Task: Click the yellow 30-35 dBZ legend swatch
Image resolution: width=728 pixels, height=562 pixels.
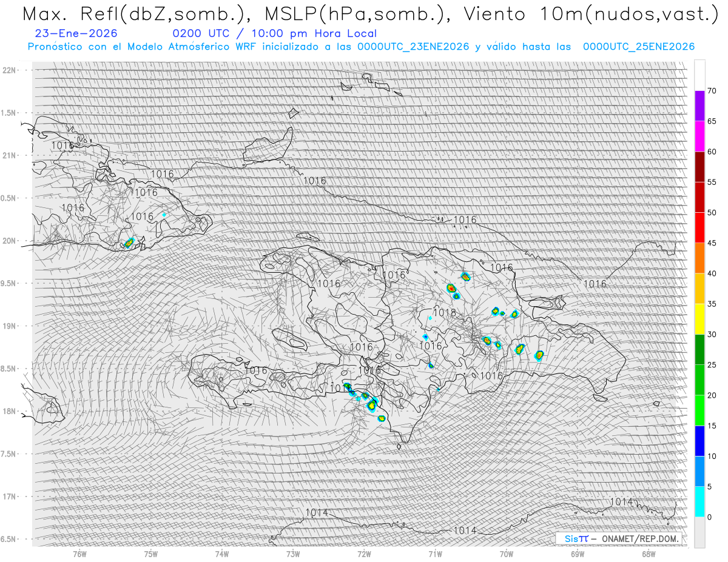Action: coord(699,319)
